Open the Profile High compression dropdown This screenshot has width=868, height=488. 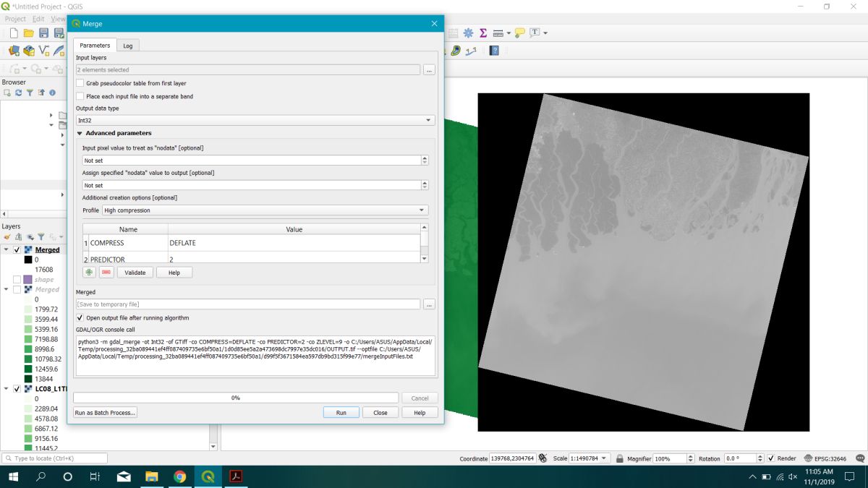[265, 210]
